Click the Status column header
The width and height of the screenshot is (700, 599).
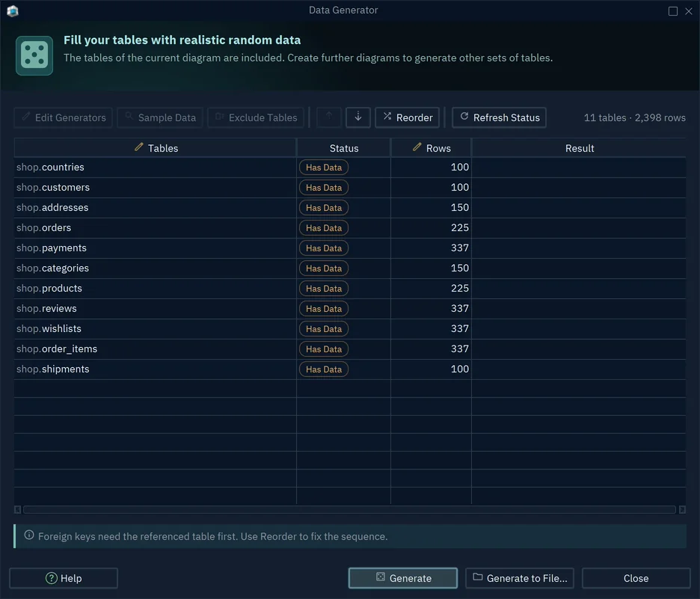[344, 148]
